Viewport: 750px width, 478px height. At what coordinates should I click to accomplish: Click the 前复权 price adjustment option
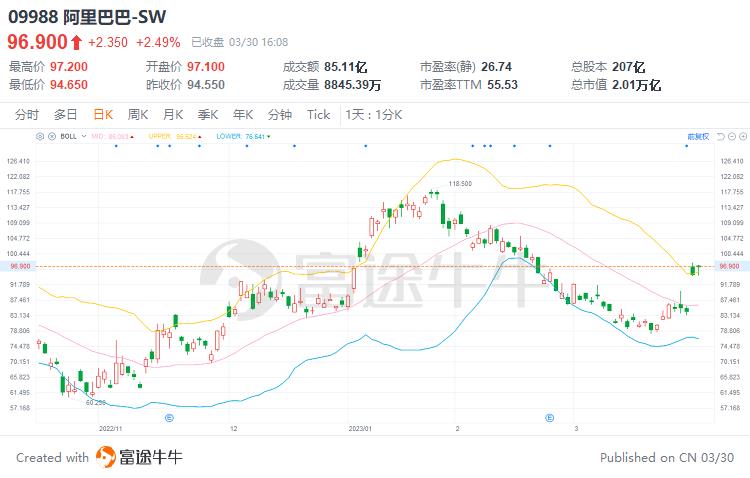pyautogui.click(x=698, y=137)
